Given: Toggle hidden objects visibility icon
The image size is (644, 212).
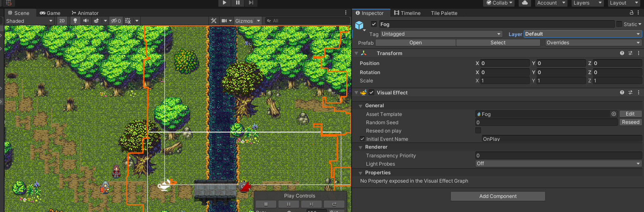Looking at the screenshot, I should 116,21.
